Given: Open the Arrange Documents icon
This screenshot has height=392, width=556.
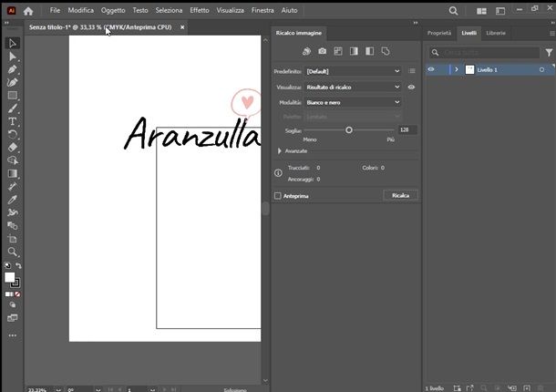Looking at the screenshot, I should (481, 11).
